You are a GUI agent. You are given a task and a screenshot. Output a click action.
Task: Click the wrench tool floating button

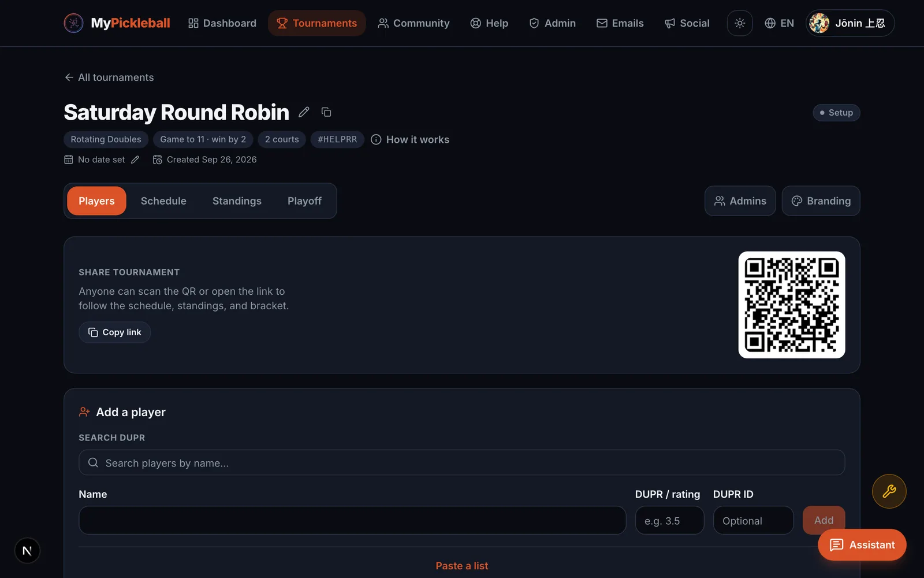point(889,491)
